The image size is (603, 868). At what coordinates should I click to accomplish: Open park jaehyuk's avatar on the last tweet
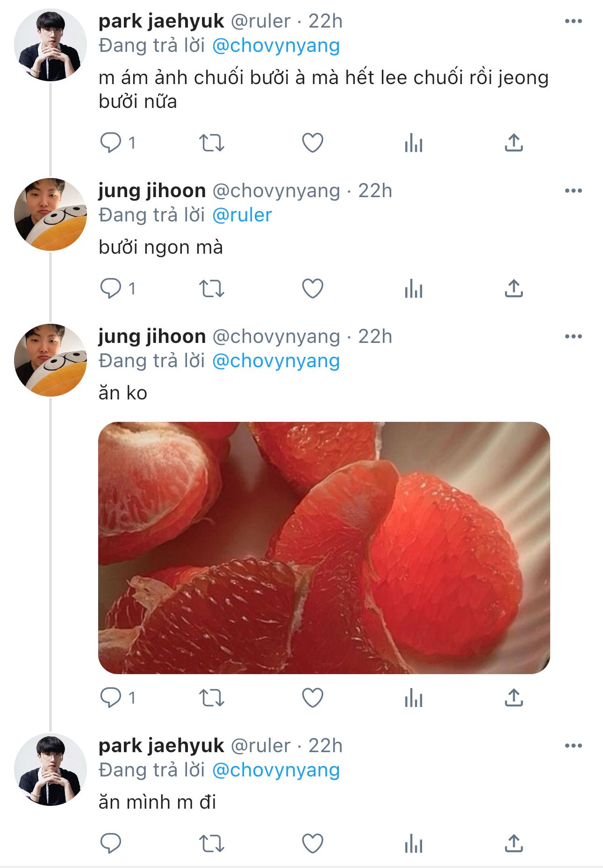[50, 769]
